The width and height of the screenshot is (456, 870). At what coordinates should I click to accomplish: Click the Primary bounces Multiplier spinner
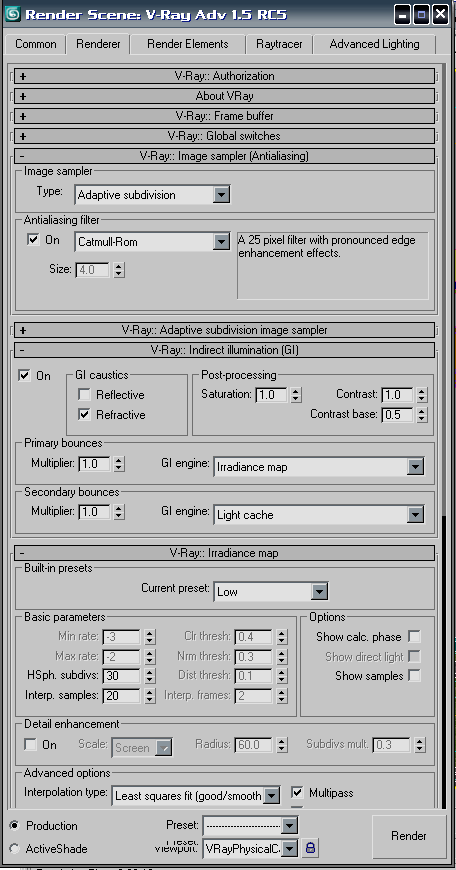click(x=119, y=464)
